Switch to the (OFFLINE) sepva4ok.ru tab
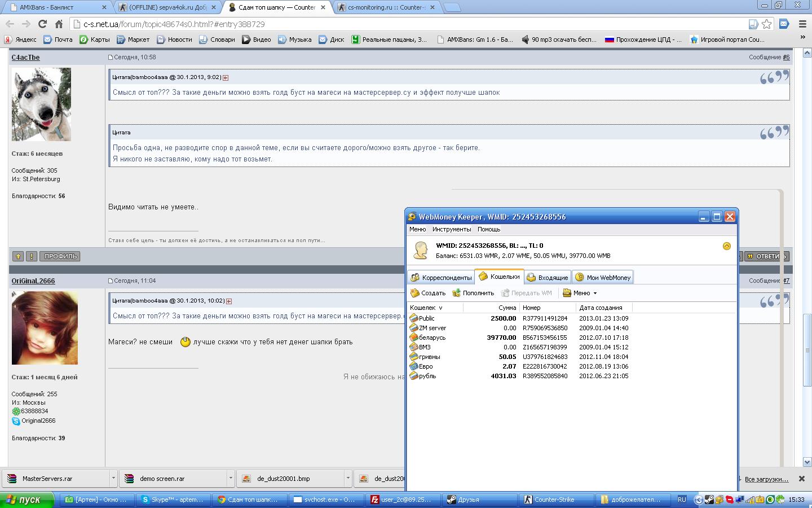Screen dimensions: 812x508 (166, 7)
